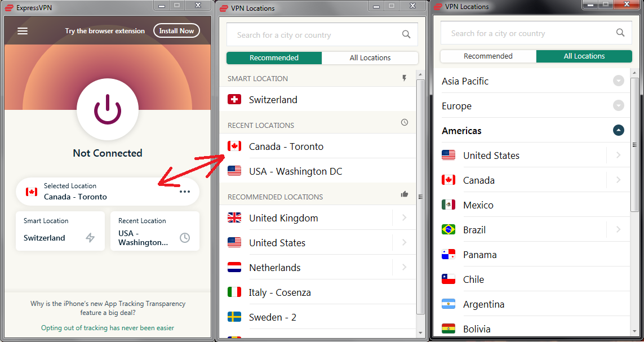Toggle the VPN power button
This screenshot has width=644, height=342.
pos(108,110)
